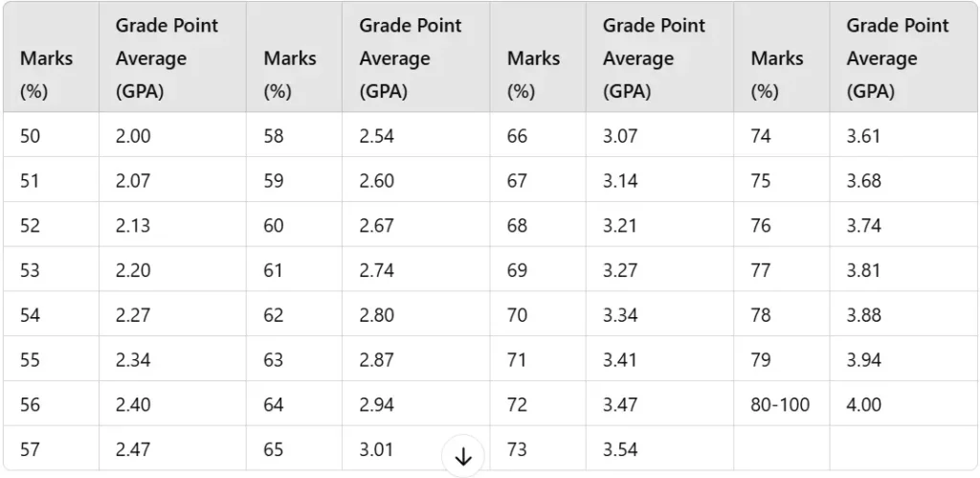980x478 pixels.
Task: Select the 3.27 GPA cell
Action: tap(620, 270)
